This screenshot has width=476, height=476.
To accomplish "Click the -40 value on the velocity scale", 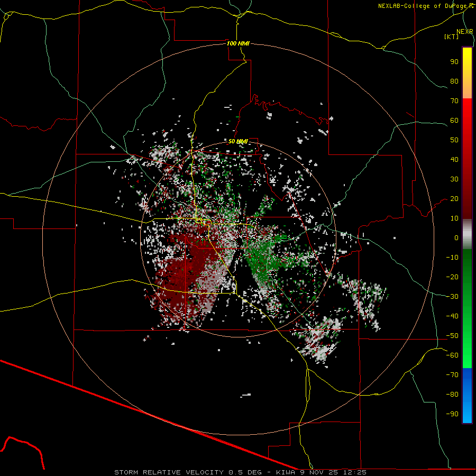I will (x=452, y=316).
